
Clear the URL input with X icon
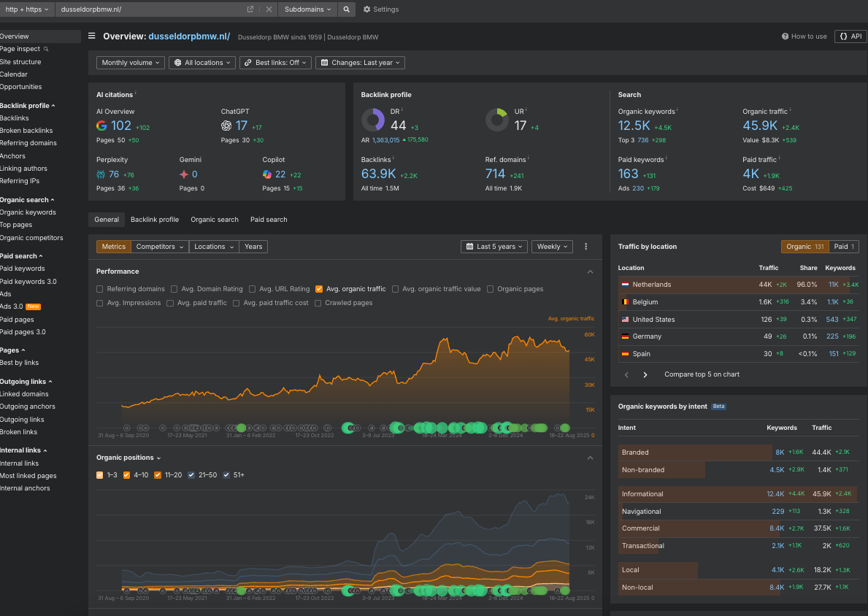[x=269, y=9]
